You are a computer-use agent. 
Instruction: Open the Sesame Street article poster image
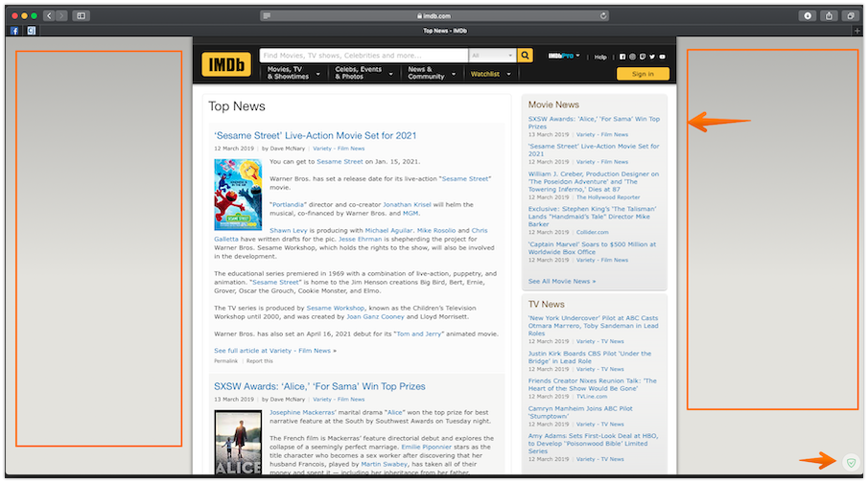(238, 195)
